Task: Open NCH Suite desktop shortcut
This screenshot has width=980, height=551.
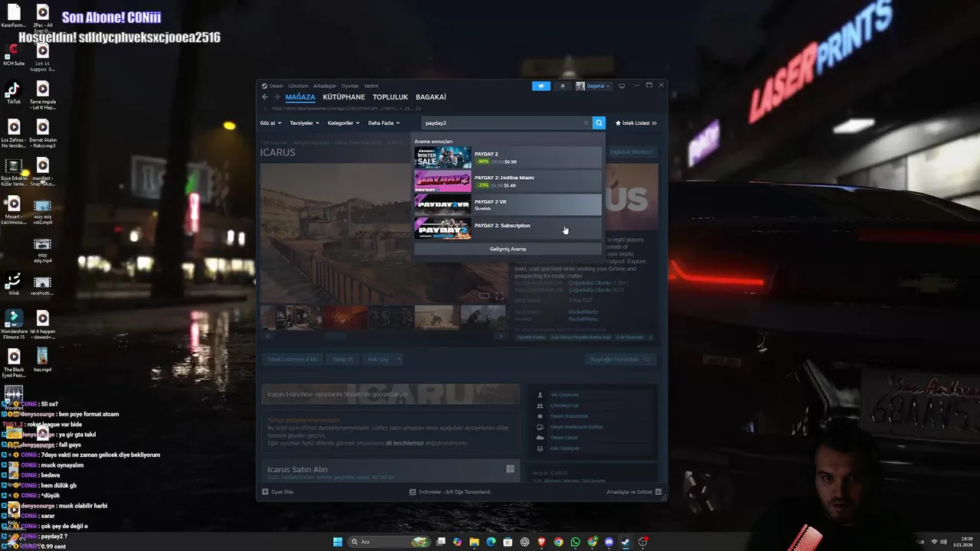Action: pyautogui.click(x=14, y=54)
